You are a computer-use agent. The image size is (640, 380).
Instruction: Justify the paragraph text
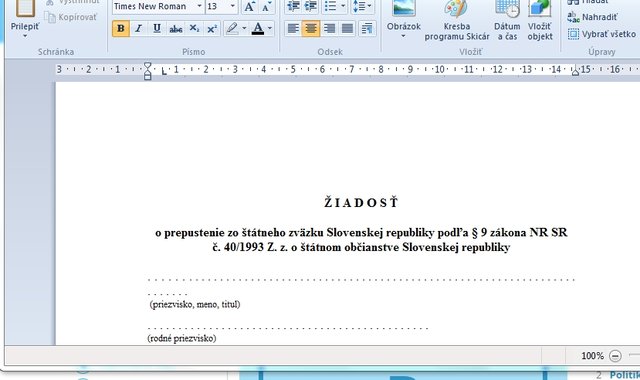tap(347, 29)
